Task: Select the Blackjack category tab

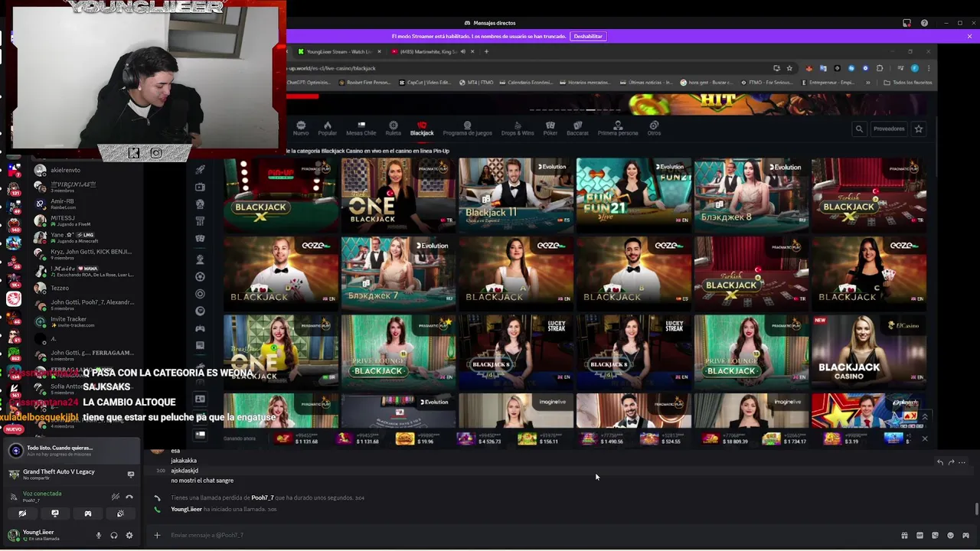Action: (x=421, y=128)
